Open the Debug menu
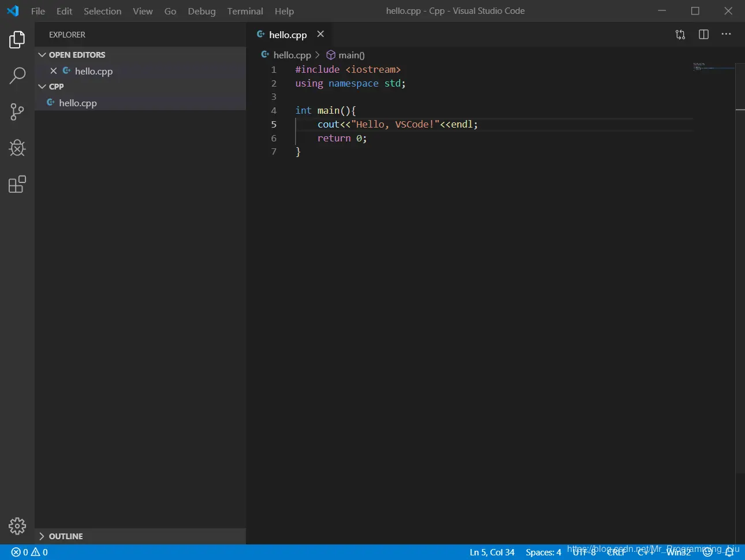Screen dimensions: 745x560 click(202, 11)
